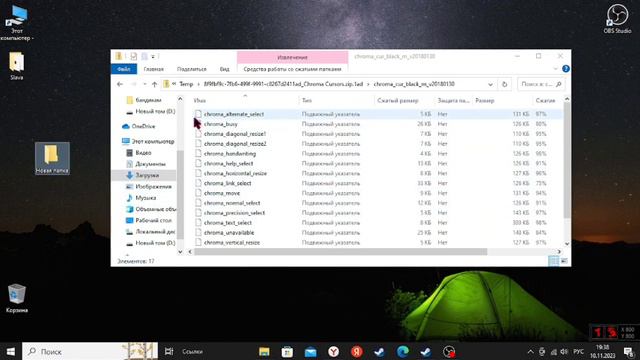The height and width of the screenshot is (360, 640).
Task: Open Средства работы со сжатыми папками tab
Action: coord(292,69)
